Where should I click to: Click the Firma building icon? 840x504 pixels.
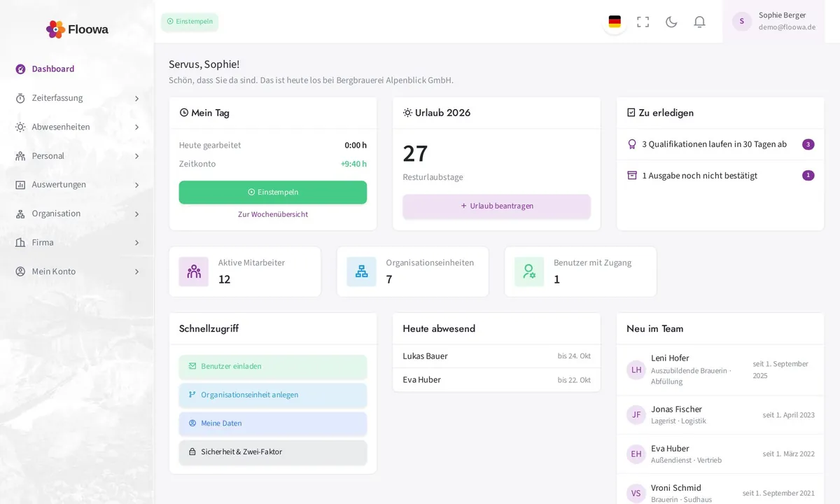pos(20,242)
